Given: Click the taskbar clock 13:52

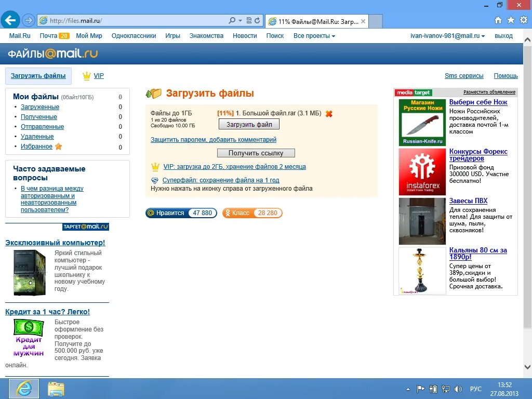Looking at the screenshot, I should (x=504, y=385).
